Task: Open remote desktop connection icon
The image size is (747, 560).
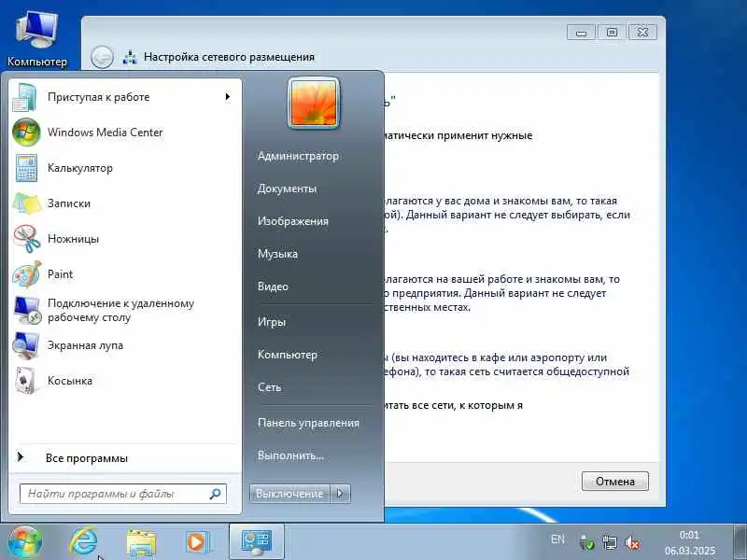Action: tap(27, 311)
